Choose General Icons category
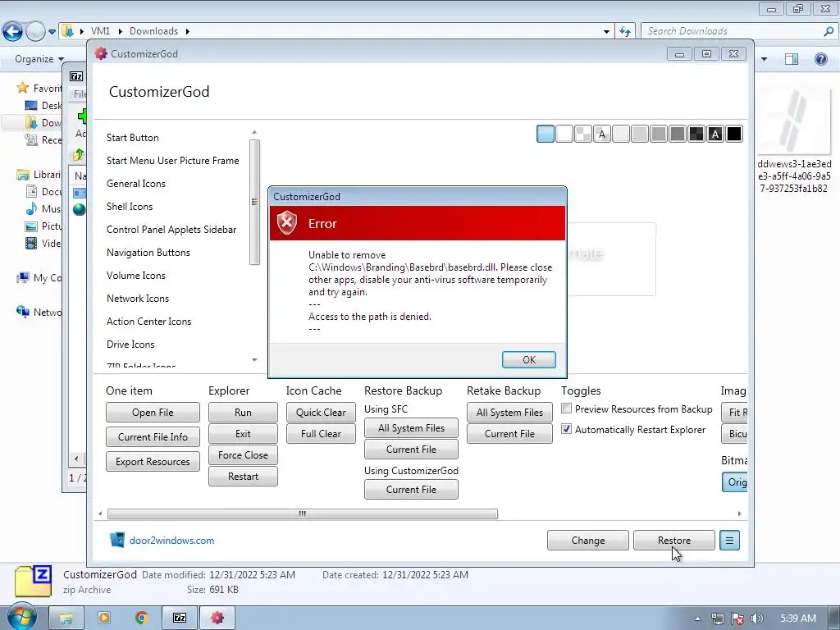Viewport: 840px width, 630px height. [136, 184]
